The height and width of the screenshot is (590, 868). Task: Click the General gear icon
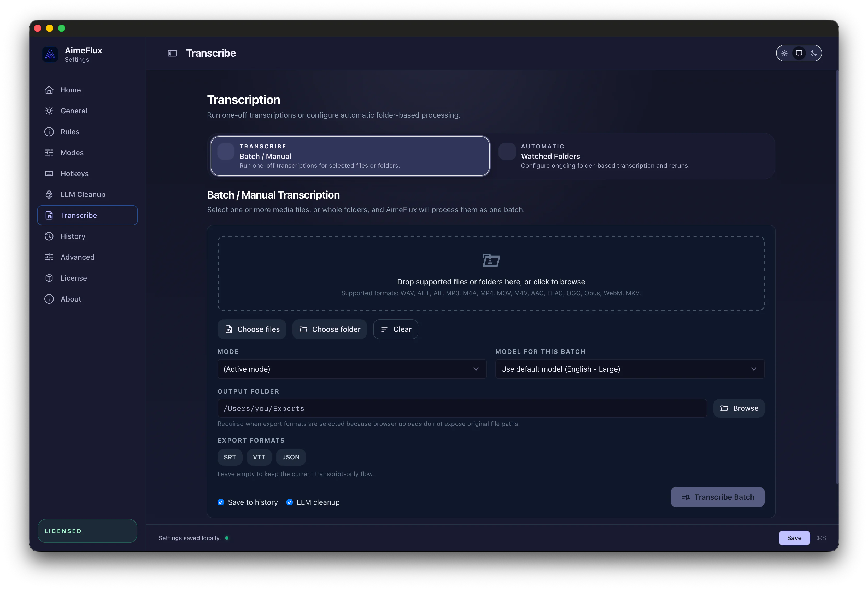(49, 111)
